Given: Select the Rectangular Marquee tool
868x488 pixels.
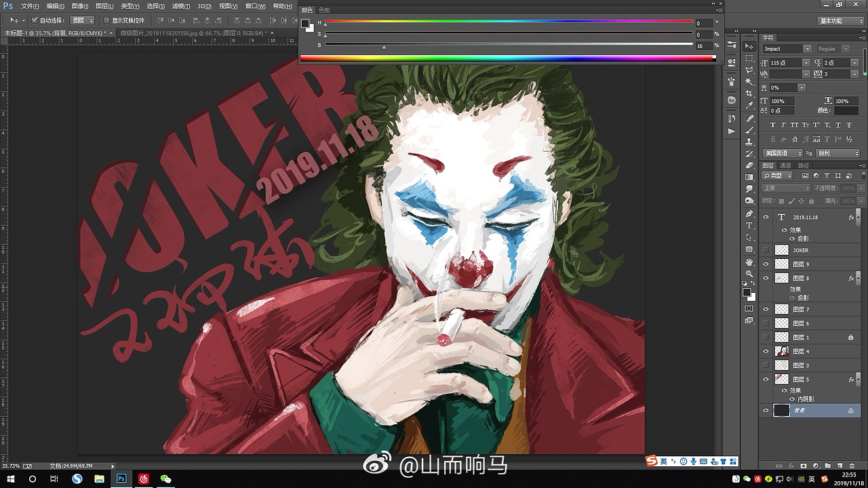Looking at the screenshot, I should coord(749,58).
